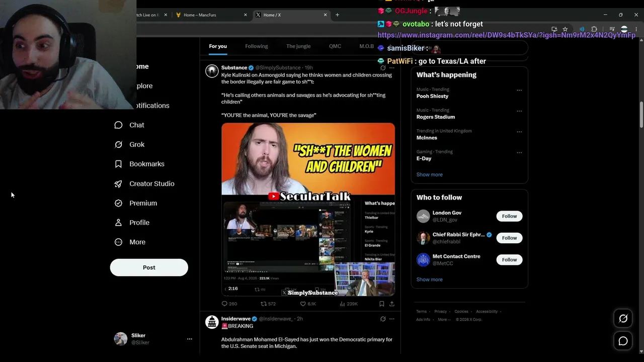Switch to the Following tab
Viewport: 644px width, 362px height.
pos(257,46)
